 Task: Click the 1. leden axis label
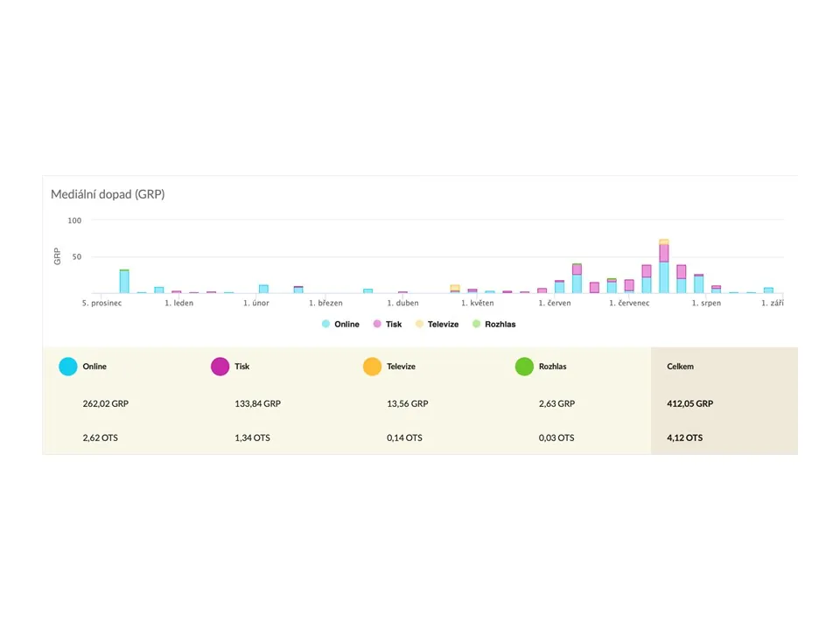click(178, 304)
